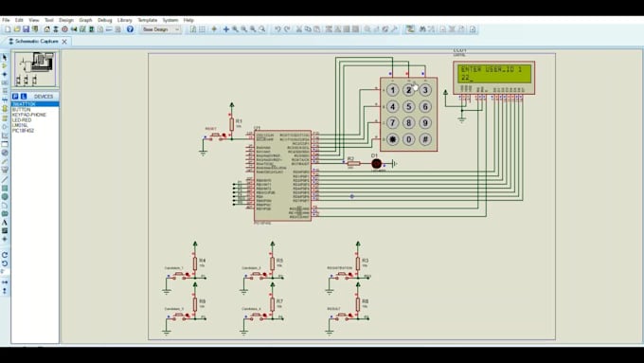Image resolution: width=644 pixels, height=363 pixels.
Task: Click the rotation angle input field
Action: click(5, 271)
